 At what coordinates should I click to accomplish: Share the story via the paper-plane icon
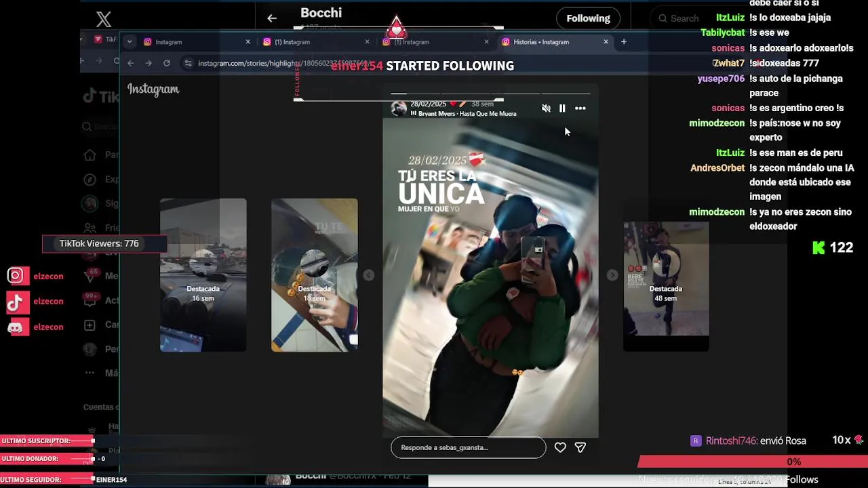tap(580, 447)
